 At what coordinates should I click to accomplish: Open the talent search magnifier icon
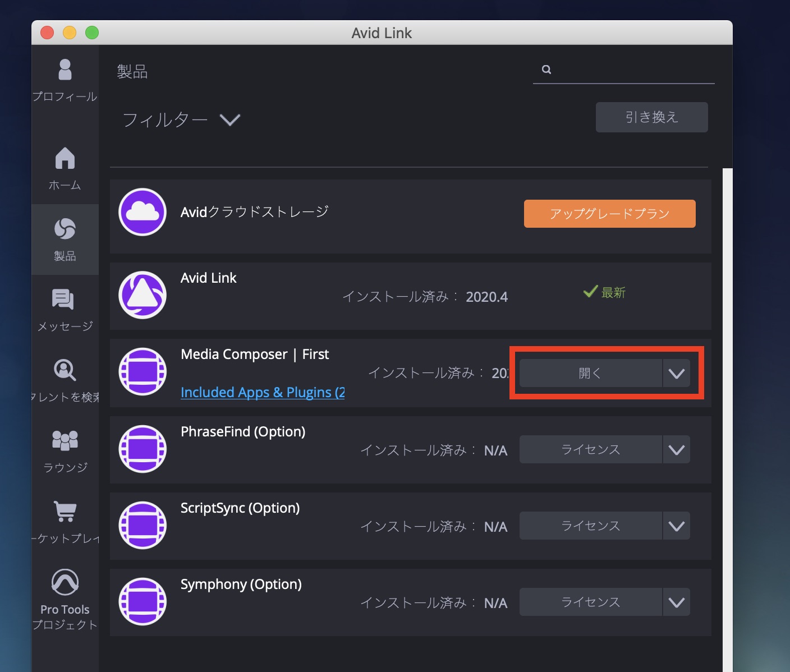click(65, 370)
